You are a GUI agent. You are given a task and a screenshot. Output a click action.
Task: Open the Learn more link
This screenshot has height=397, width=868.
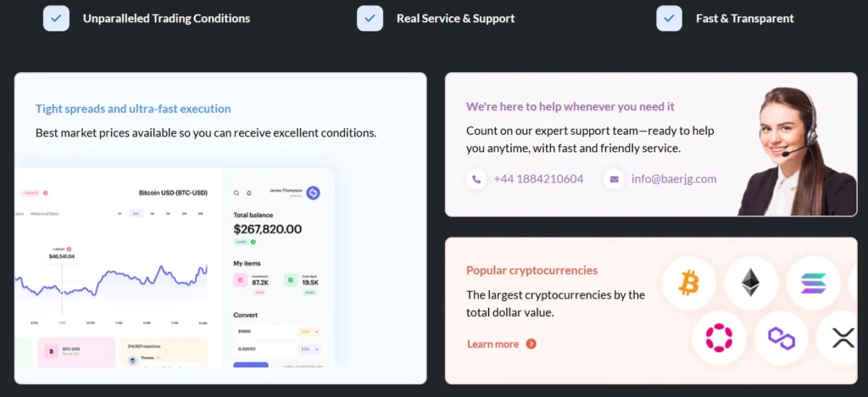501,344
